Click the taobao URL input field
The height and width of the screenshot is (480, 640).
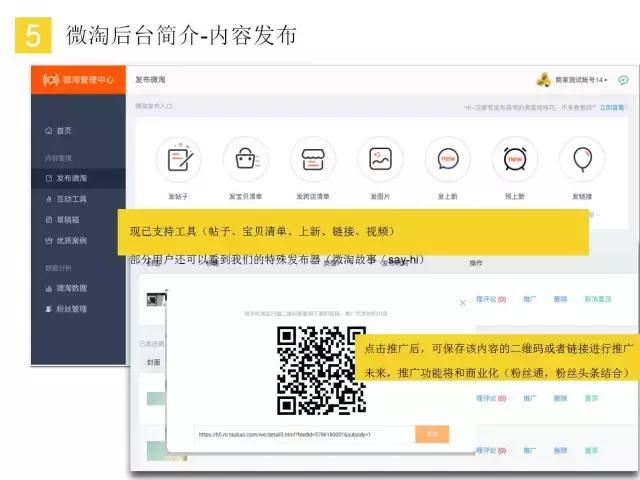click(x=305, y=435)
